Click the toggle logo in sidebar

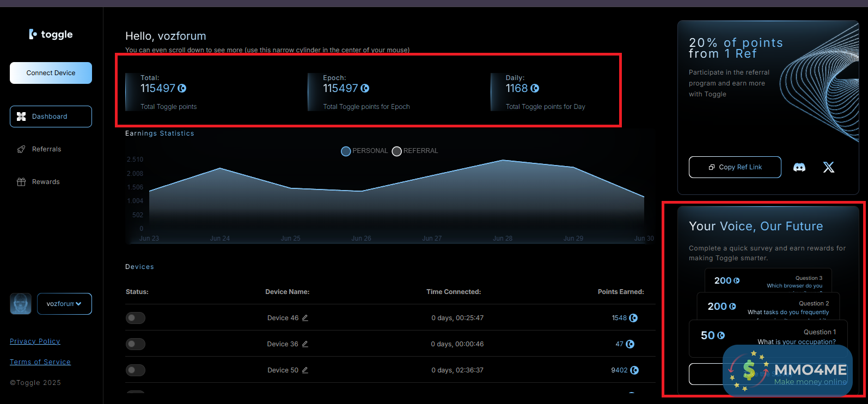tap(51, 34)
